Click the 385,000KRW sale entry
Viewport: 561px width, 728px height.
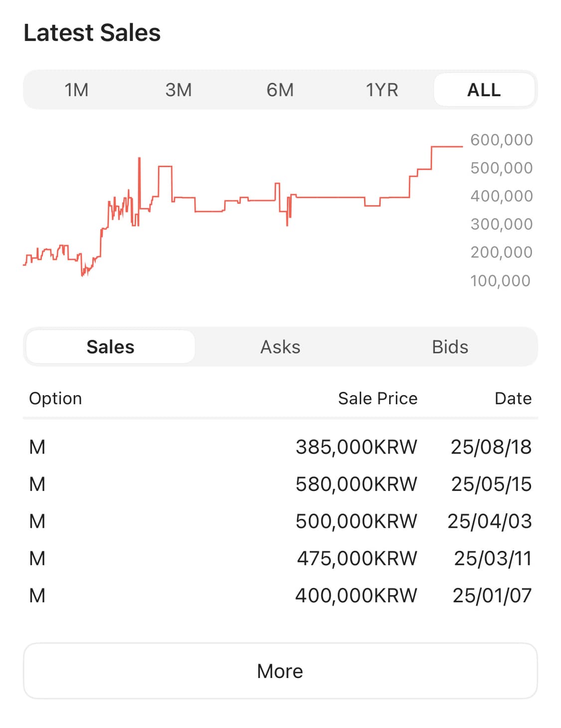[x=356, y=447]
